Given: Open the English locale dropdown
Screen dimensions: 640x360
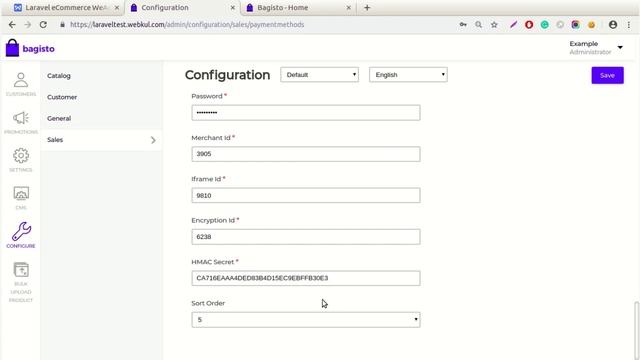Looking at the screenshot, I should click(408, 75).
